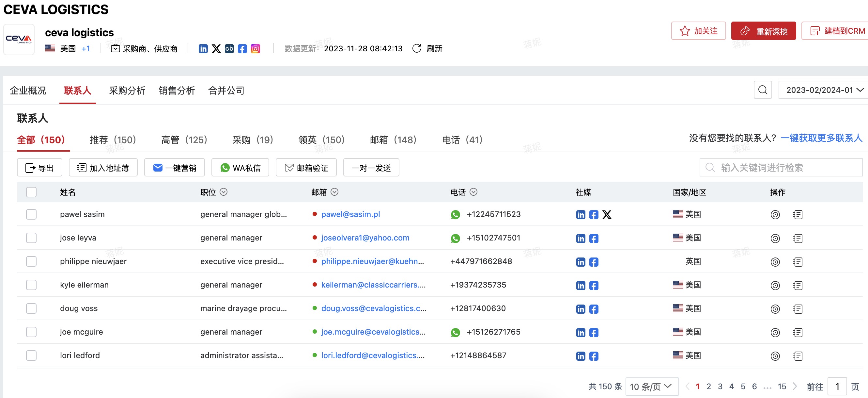The height and width of the screenshot is (398, 868).
Task: Select joe mcguire's row checkbox
Action: coord(31,332)
